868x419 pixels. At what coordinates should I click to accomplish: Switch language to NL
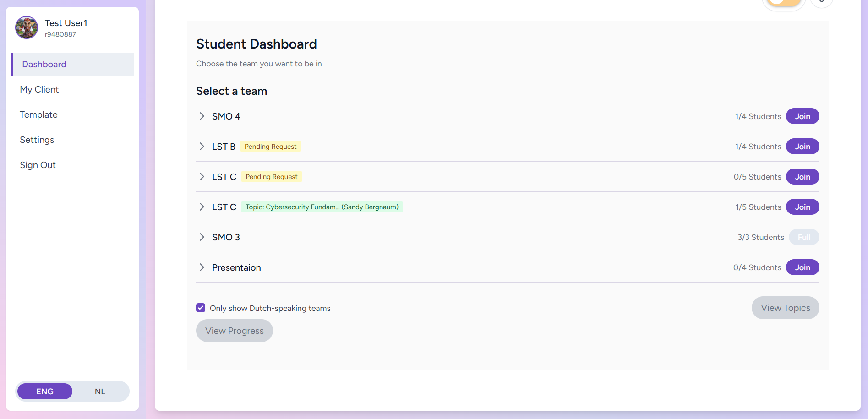[x=100, y=392]
